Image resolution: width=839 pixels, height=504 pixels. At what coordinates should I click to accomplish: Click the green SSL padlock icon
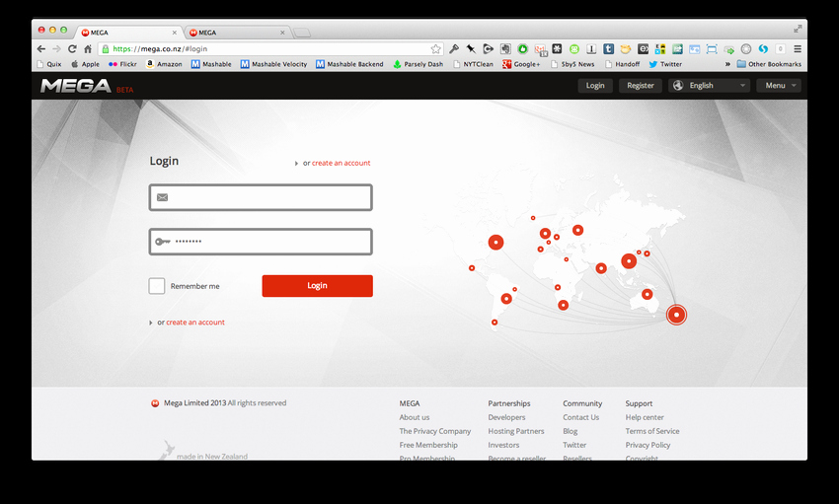[x=106, y=48]
